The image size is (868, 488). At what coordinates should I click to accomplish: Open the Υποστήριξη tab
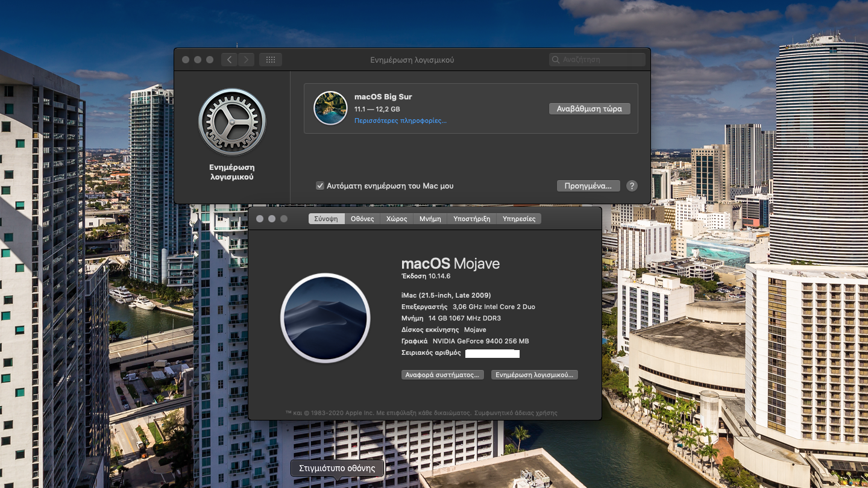click(472, 219)
